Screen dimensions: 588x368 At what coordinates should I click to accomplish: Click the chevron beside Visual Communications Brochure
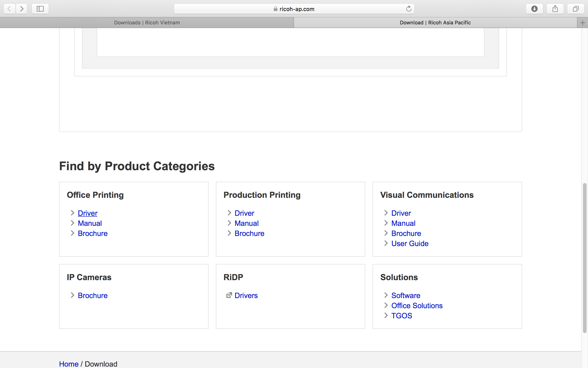click(x=386, y=233)
